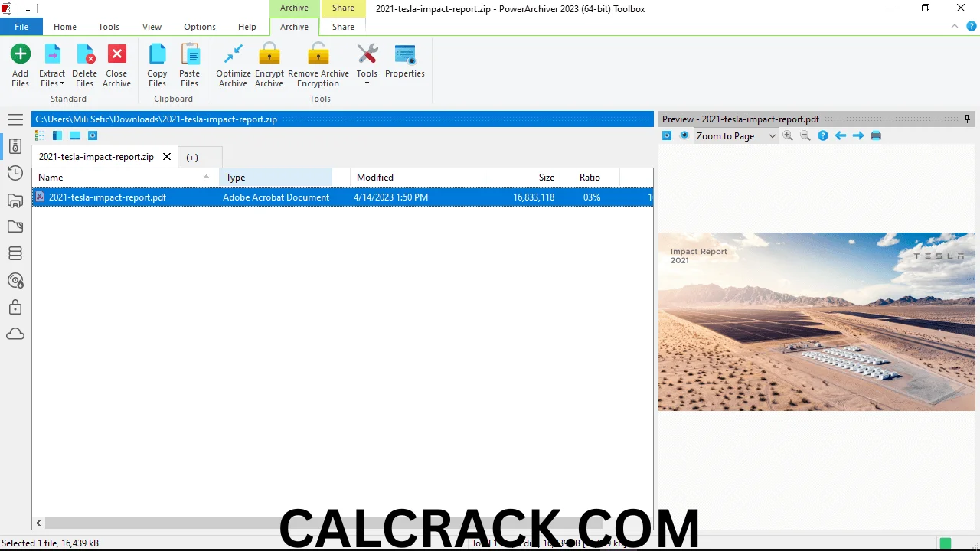Click the blue square icon in preview toolbar
This screenshot has width=980, height=551.
click(667, 135)
